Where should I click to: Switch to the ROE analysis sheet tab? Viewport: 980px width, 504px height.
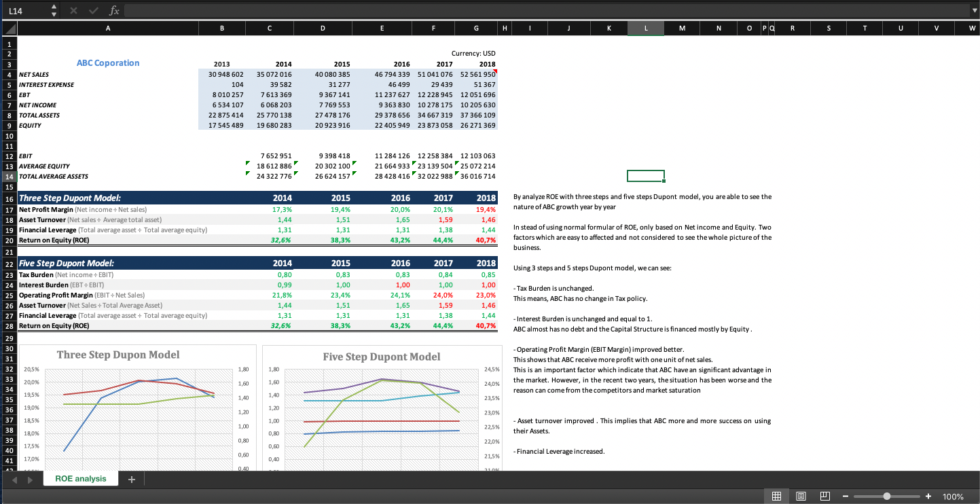point(81,479)
